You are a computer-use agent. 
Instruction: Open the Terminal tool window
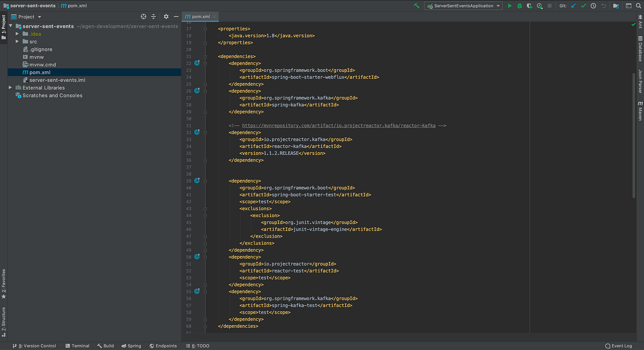77,345
